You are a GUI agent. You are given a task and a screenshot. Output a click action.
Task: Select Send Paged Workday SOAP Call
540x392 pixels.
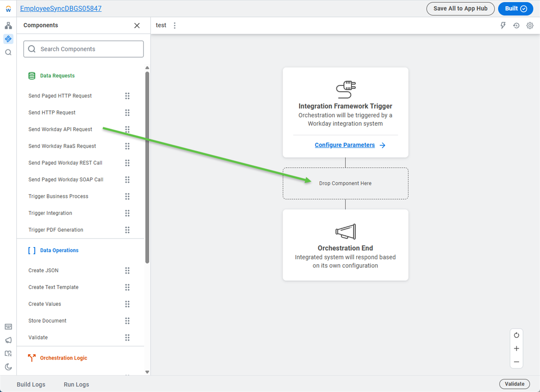(66, 180)
